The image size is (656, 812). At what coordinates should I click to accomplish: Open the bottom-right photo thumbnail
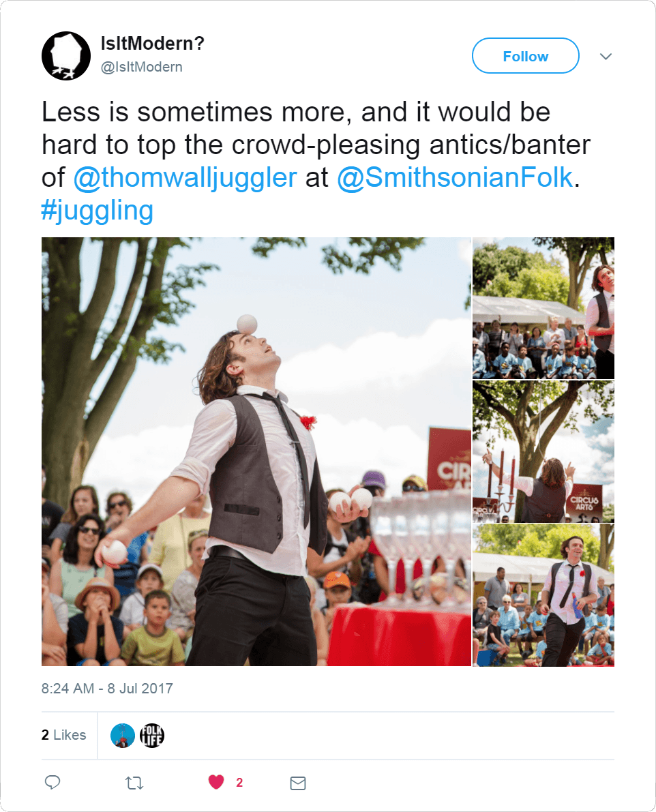coord(543,595)
